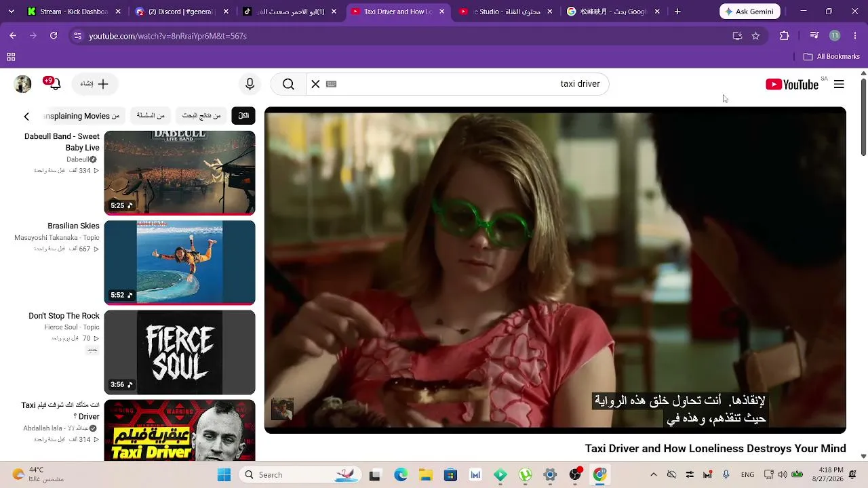Open the Brasilian Skies video title
This screenshot has height=488, width=868.
(73, 226)
